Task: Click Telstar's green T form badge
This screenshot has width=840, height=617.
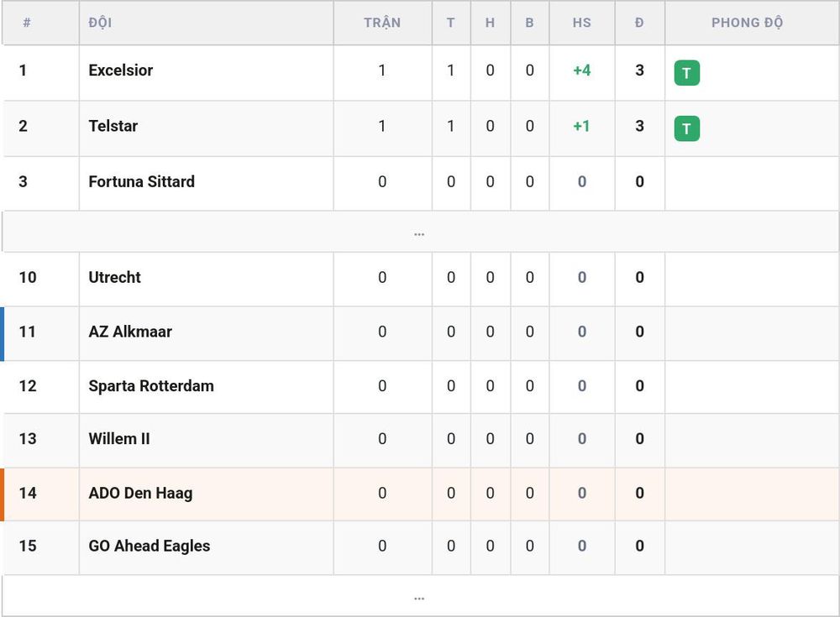Action: pyautogui.click(x=687, y=128)
